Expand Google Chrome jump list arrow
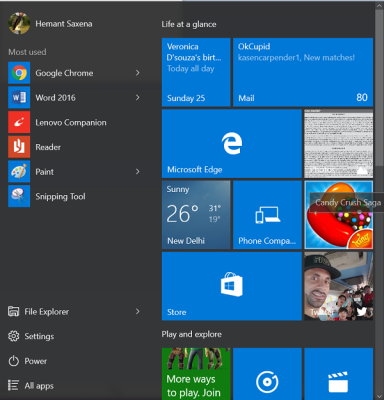Screen dimensions: 384x400 point(138,73)
